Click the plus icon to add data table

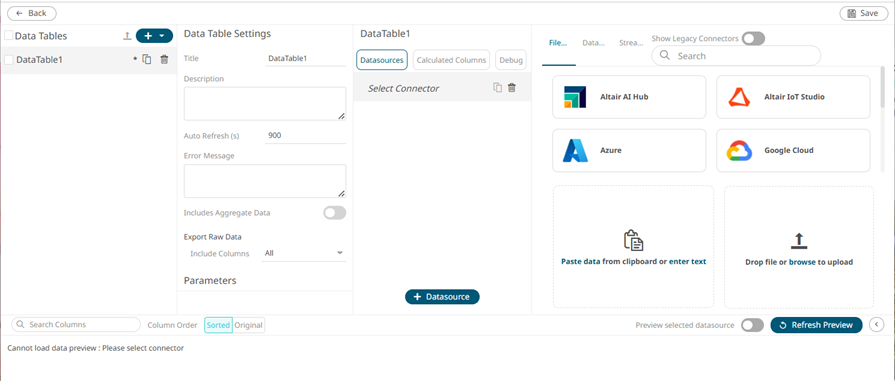point(148,36)
